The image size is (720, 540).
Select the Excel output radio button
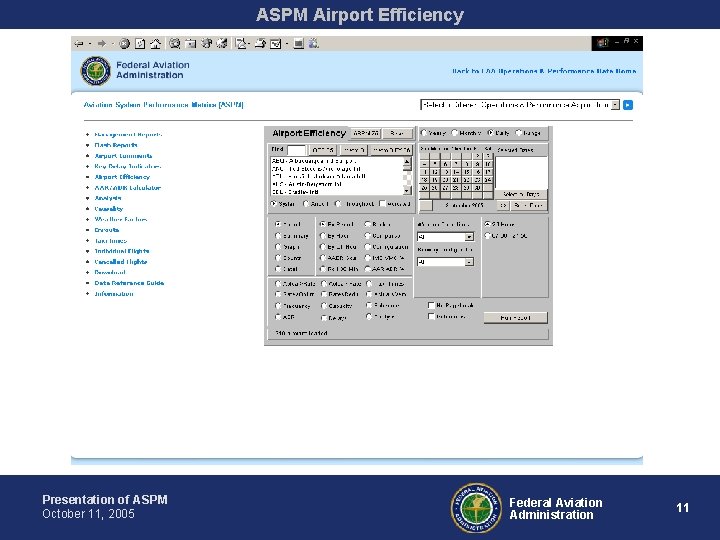point(278,269)
